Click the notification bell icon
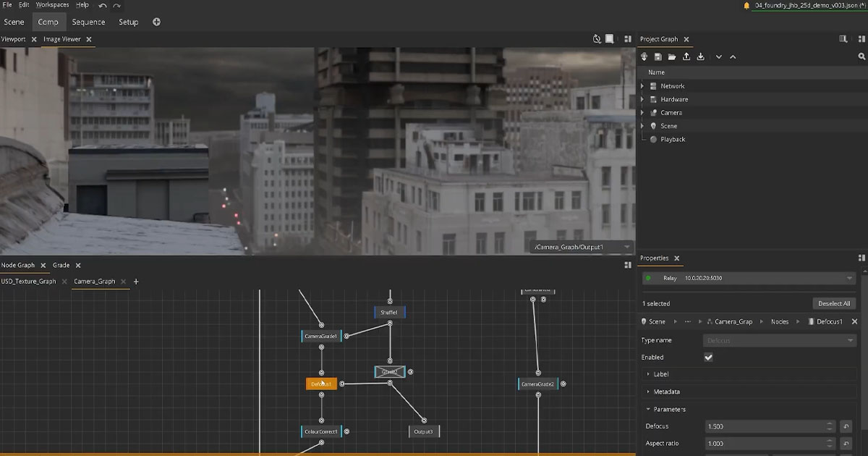The height and width of the screenshot is (456, 868). pos(746,5)
